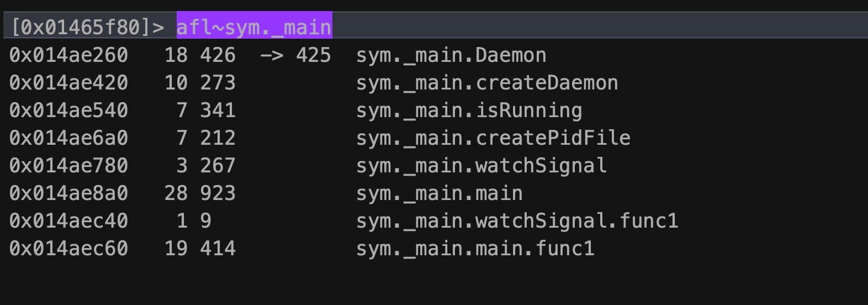Screen dimensions: 868x305
Task: Select the 0x014ae540 address
Action: click(68, 111)
